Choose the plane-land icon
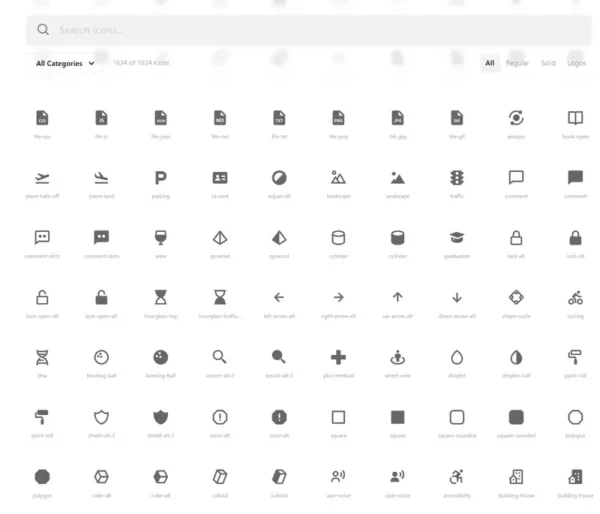The height and width of the screenshot is (514, 600). pos(101,178)
